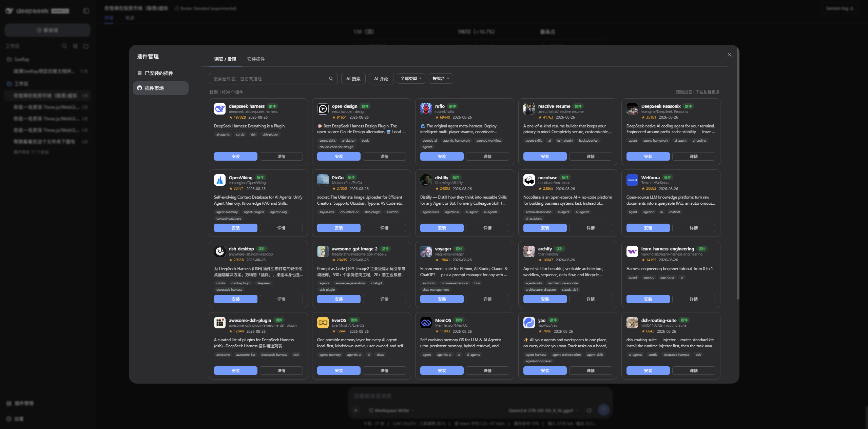This screenshot has height=429, width=868.
Task: Click the open-design plugin logo
Action: point(323,109)
